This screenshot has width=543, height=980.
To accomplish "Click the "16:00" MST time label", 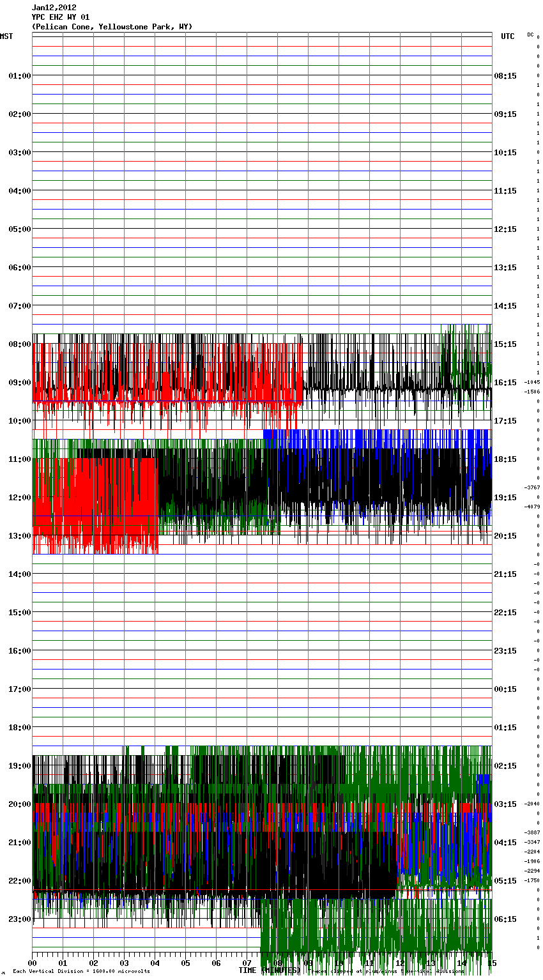I will tap(20, 651).
